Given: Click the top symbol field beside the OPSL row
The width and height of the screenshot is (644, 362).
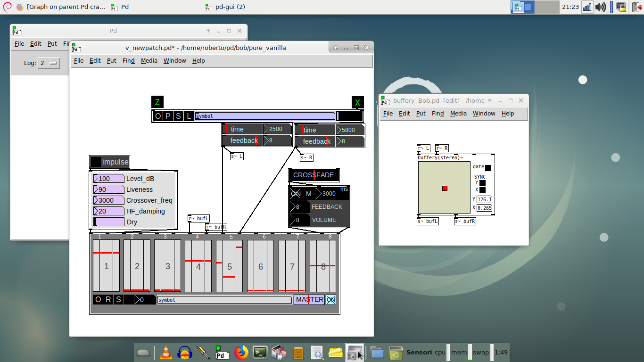Looking at the screenshot, I should pos(265,116).
